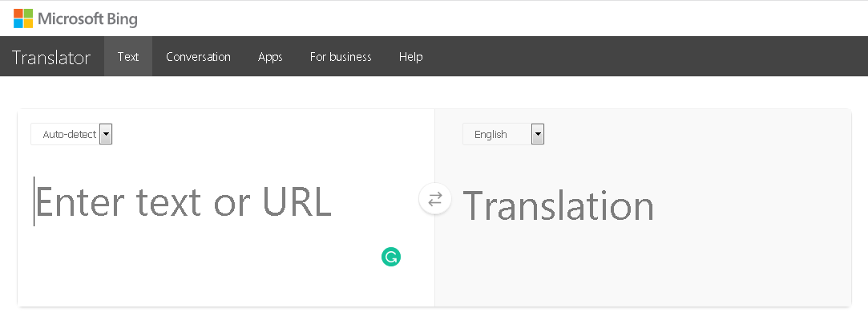868x325 pixels.
Task: Swap source and target languages
Action: (x=435, y=198)
